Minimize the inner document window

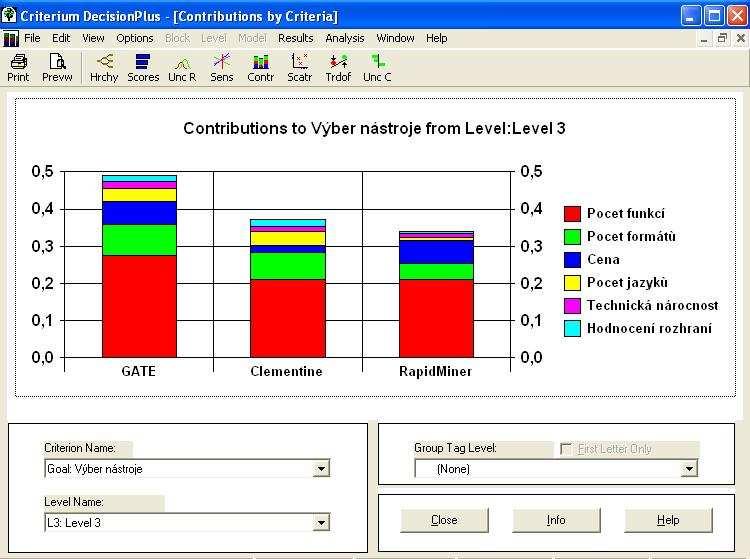[x=704, y=38]
